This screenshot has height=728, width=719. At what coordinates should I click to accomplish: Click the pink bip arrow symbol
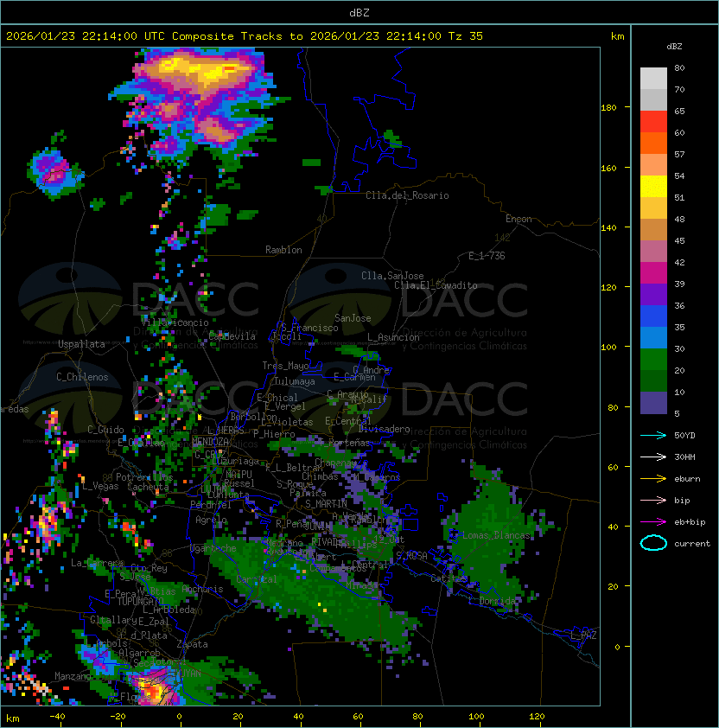(x=653, y=500)
